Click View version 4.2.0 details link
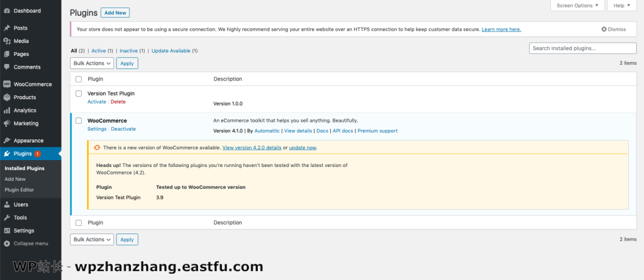The image size is (644, 280). 252,148
